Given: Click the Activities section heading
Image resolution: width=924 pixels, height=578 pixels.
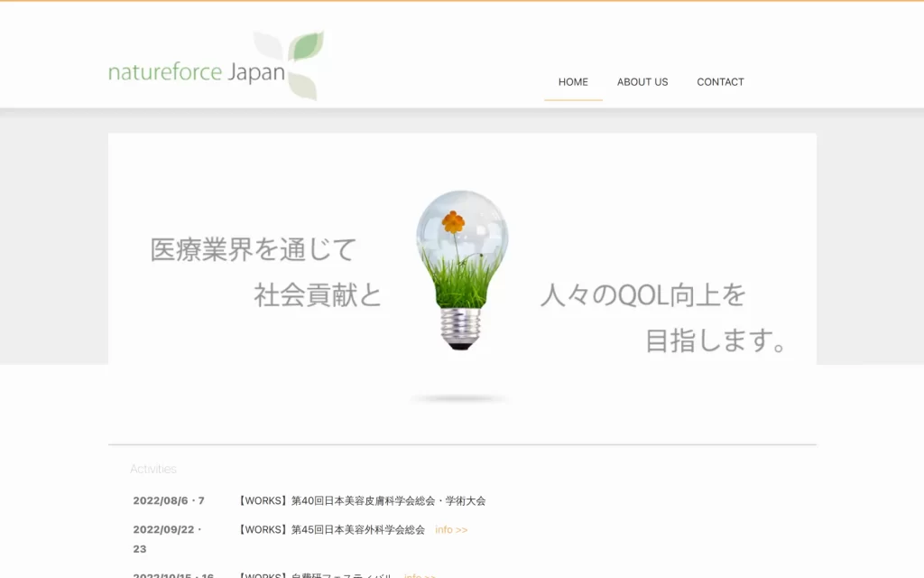Looking at the screenshot, I should tap(153, 469).
